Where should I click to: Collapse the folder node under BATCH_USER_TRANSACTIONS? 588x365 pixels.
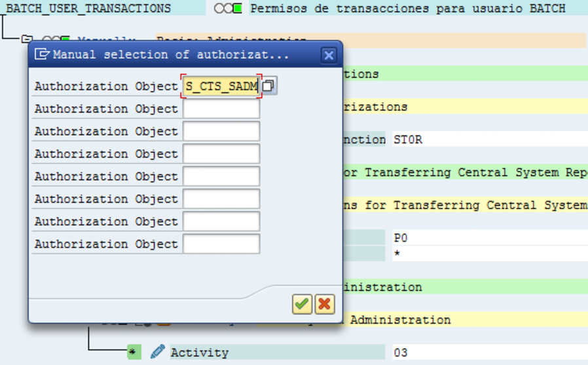(26, 39)
